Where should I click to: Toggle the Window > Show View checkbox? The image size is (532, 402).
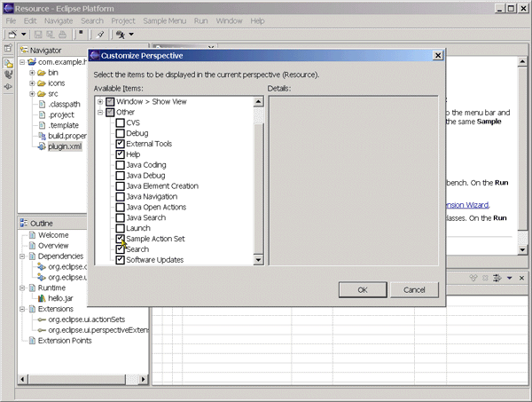click(x=110, y=101)
